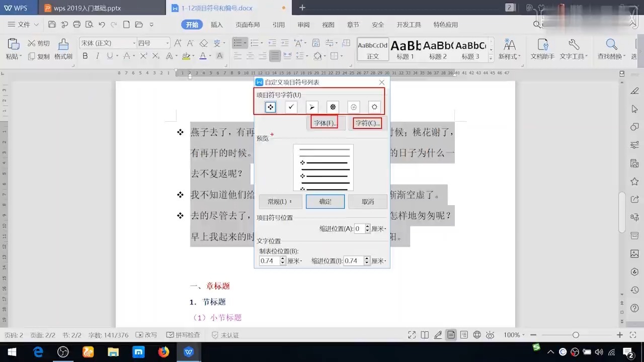Toggle bold formatting in the ribbon
The image size is (644, 362).
[x=85, y=56]
